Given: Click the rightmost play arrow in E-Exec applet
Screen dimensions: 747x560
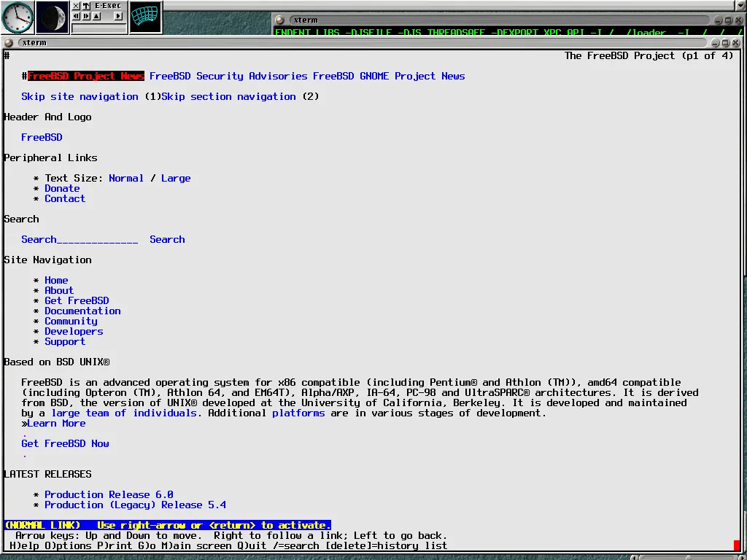Looking at the screenshot, I should [x=119, y=16].
